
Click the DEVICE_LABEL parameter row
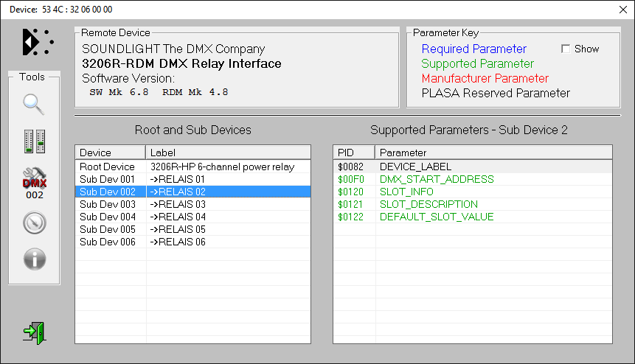[415, 167]
